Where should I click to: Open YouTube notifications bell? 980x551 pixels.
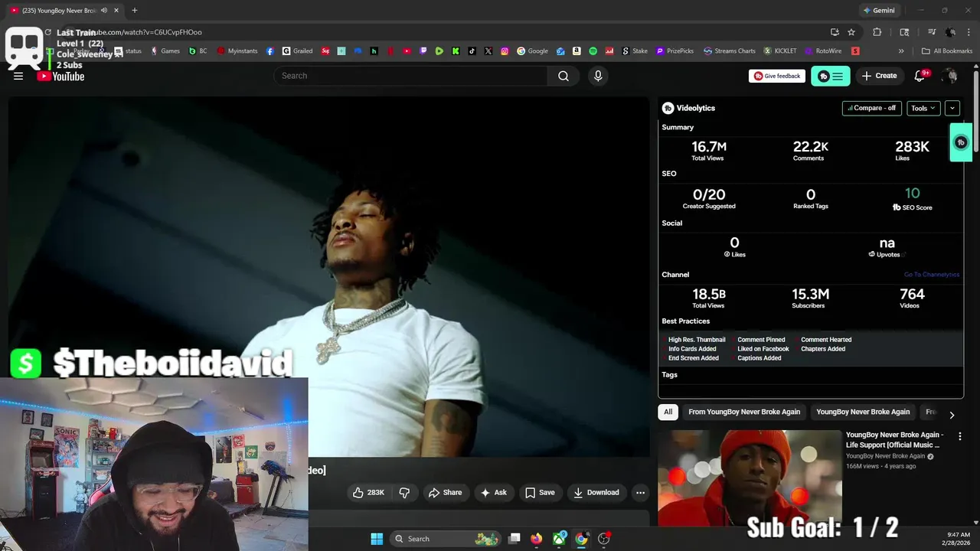[920, 76]
